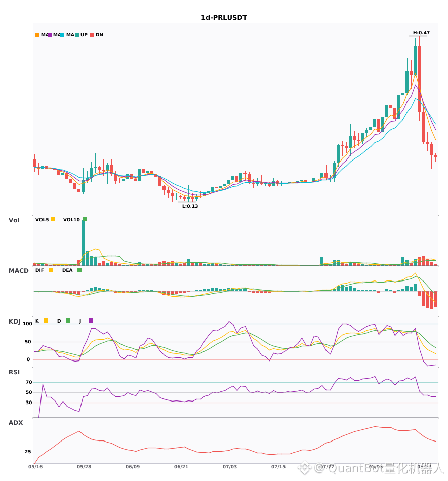Click the large red candle below the H:0.47 marker
This screenshot has width=448, height=481.
(419, 79)
